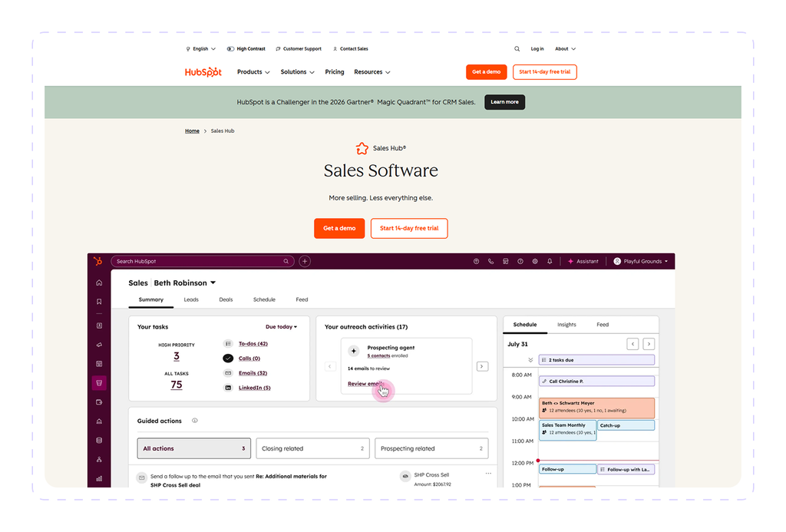Click the plus create button beside Search HubSpot
Screen dimensions: 786x532
coord(305,261)
